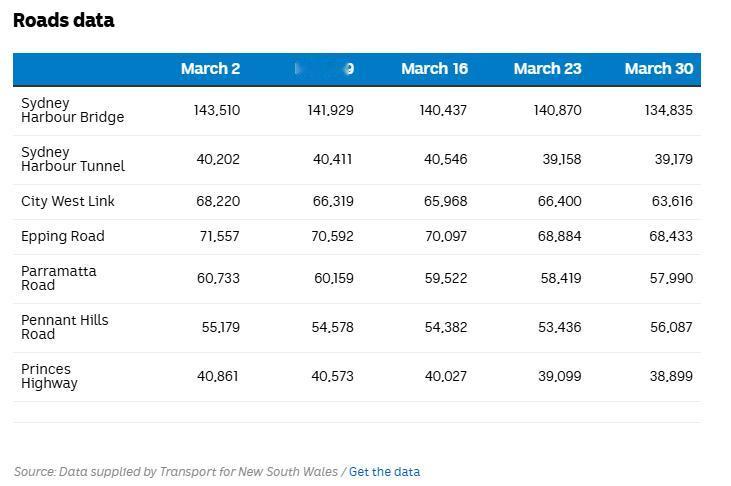Image resolution: width=731 pixels, height=486 pixels.
Task: Select the Pennant Hills Road row label
Action: (x=64, y=327)
